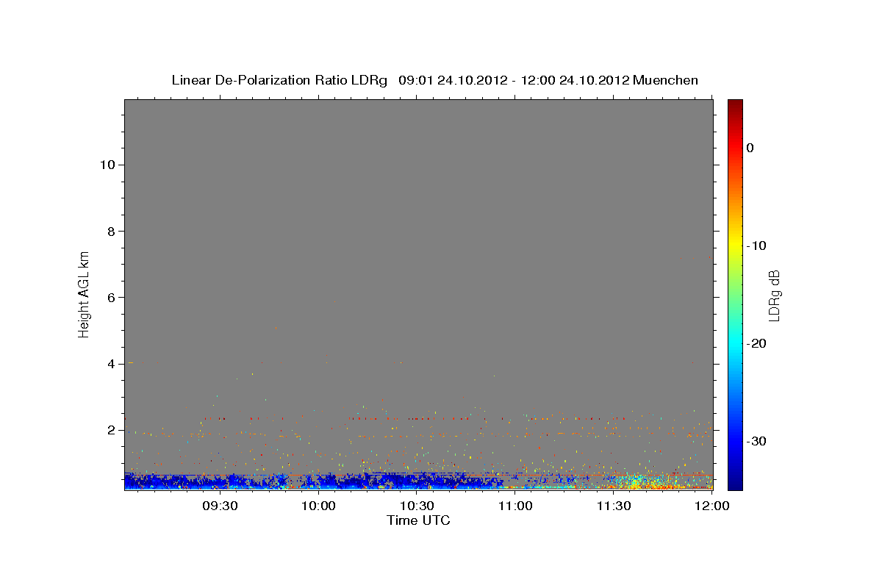The height and width of the screenshot is (588, 882).
Task: Click the date range "09:01 24.10.2012 - 12:00 24.10.2012"
Action: point(514,80)
